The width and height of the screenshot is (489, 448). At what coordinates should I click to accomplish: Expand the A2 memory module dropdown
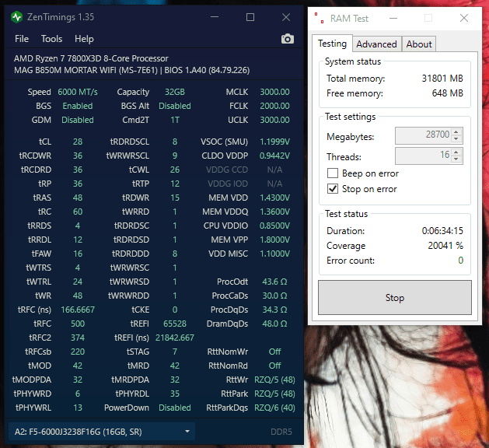102,432
